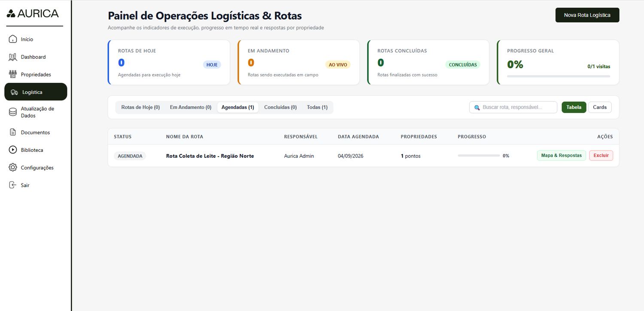Click the magnifier icon in search box
Viewport: 644px width, 311px height.
477,107
